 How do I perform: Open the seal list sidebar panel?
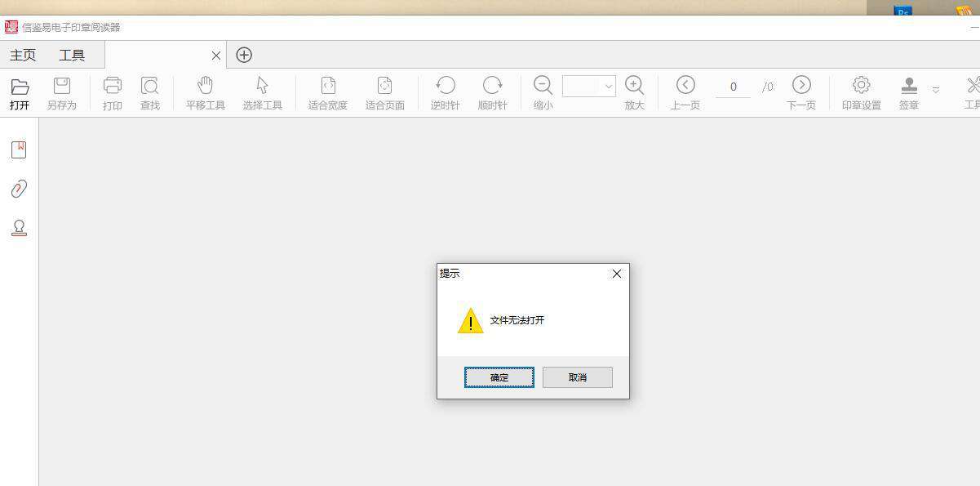tap(19, 228)
